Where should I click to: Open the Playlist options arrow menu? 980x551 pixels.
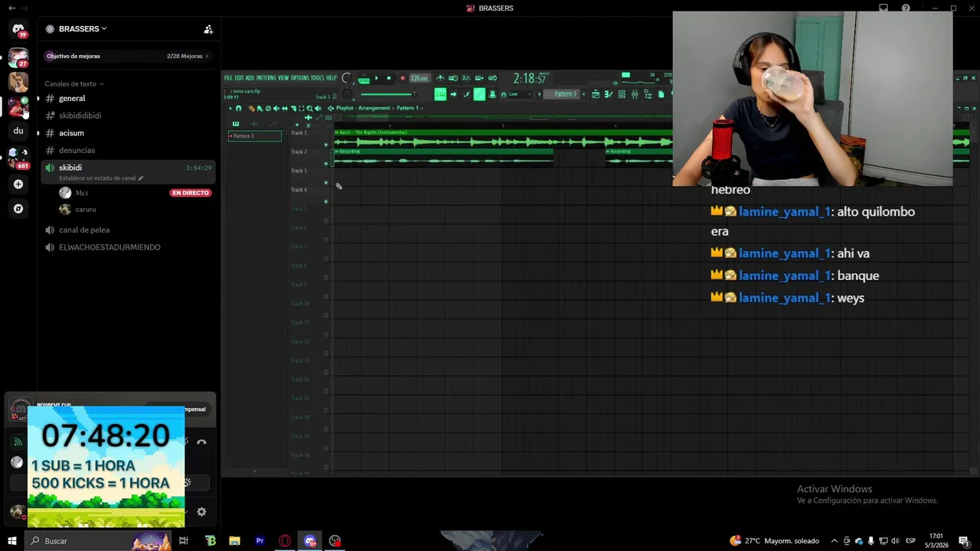click(x=230, y=108)
